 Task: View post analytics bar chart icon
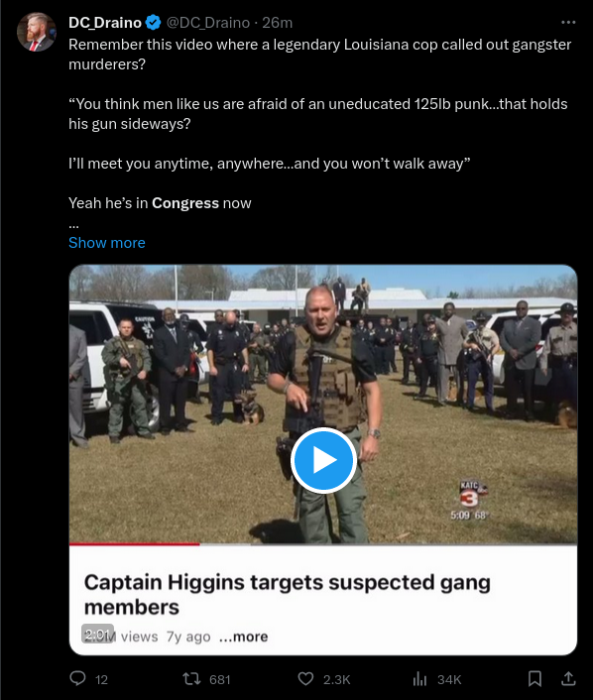click(x=419, y=679)
